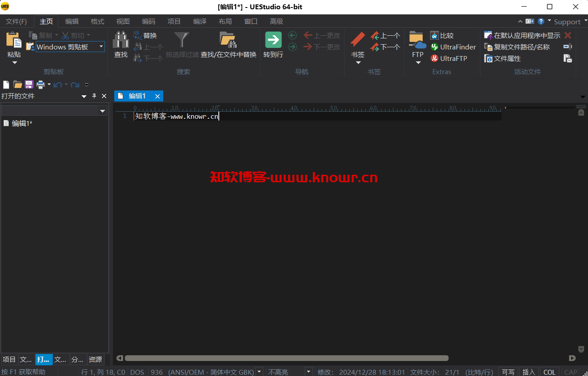Toggle CAP indicator in status bar
The width and height of the screenshot is (588, 376).
tap(571, 372)
